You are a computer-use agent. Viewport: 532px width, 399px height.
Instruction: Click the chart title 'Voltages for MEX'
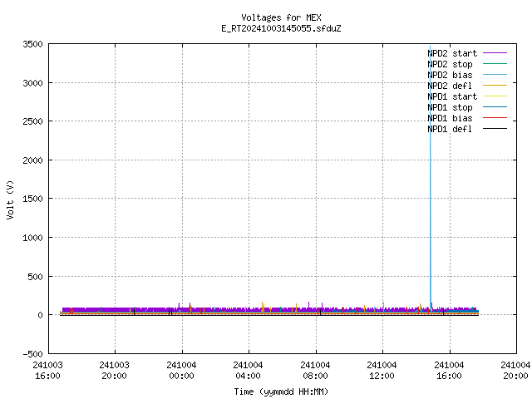click(x=281, y=17)
